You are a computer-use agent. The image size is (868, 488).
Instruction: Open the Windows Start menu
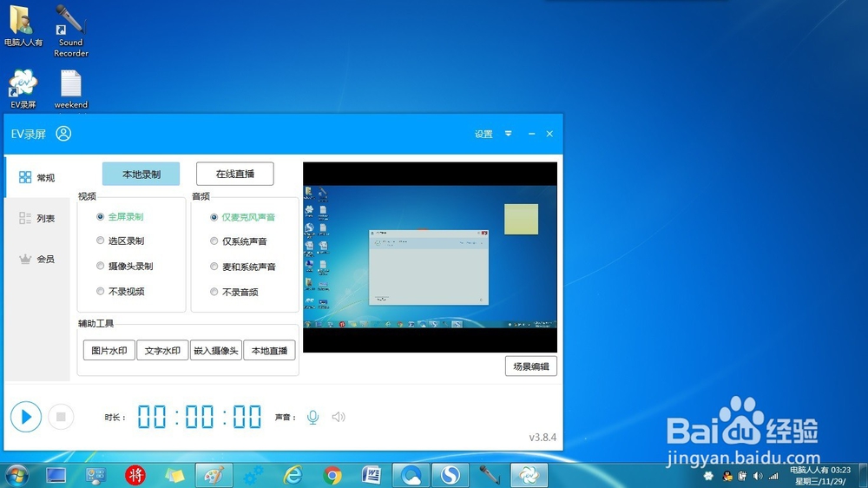click(16, 475)
